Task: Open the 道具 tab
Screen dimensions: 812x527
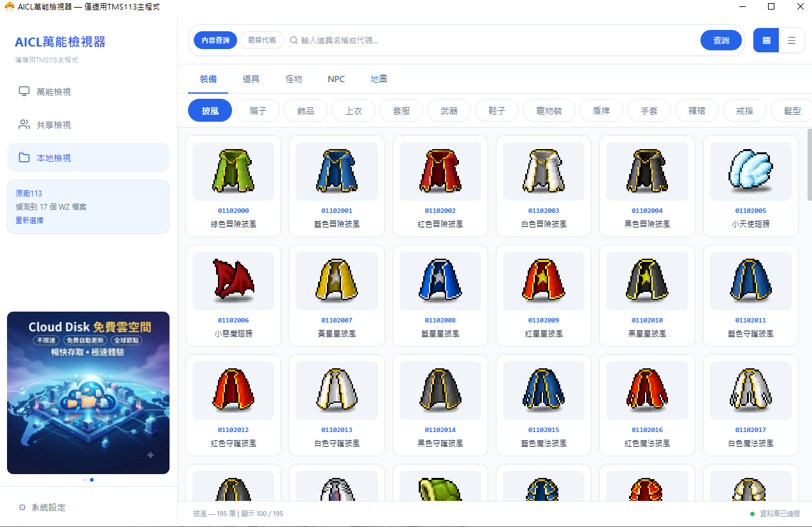Action: [251, 79]
